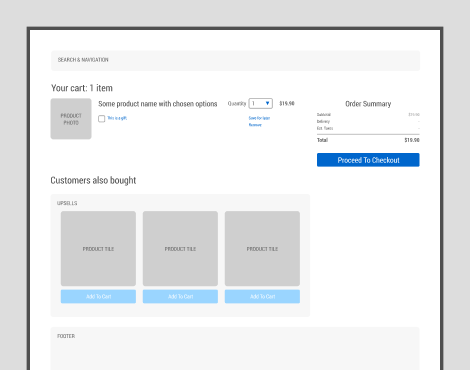Screen dimensions: 470x370
Task: Click the Total amount in order summary
Action: (x=412, y=140)
